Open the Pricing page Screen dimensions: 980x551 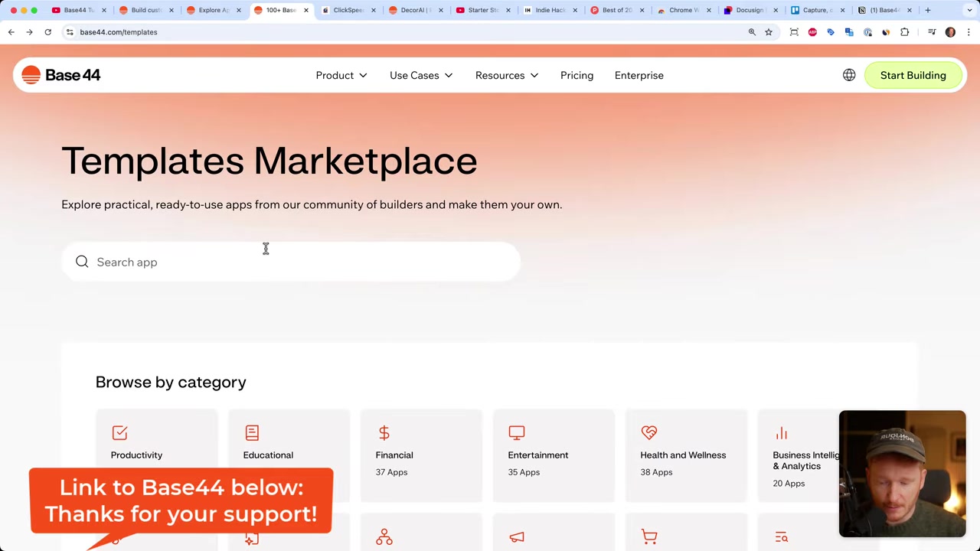[x=577, y=75]
